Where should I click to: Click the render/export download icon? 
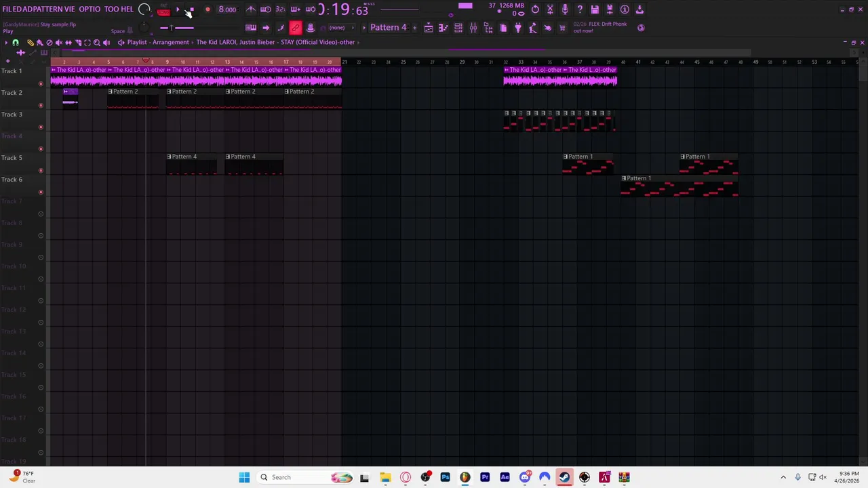639,9
